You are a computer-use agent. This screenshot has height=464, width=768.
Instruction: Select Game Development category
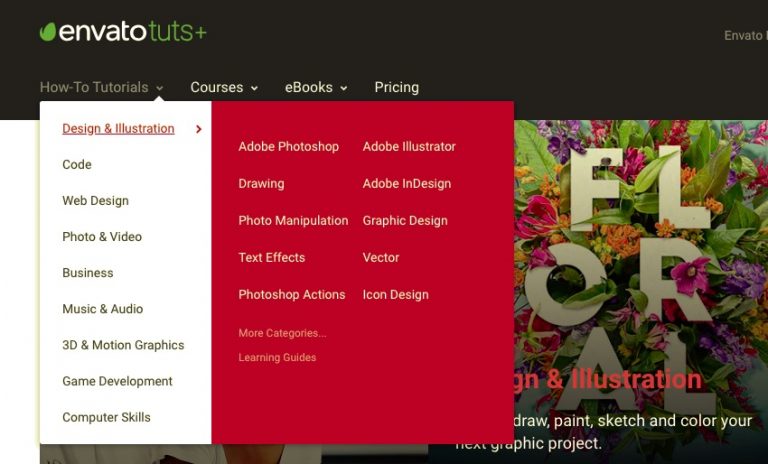pos(117,381)
